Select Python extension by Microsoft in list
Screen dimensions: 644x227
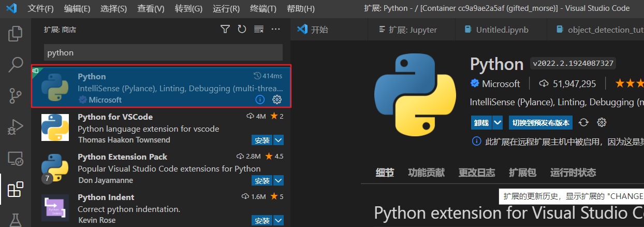coord(161,87)
